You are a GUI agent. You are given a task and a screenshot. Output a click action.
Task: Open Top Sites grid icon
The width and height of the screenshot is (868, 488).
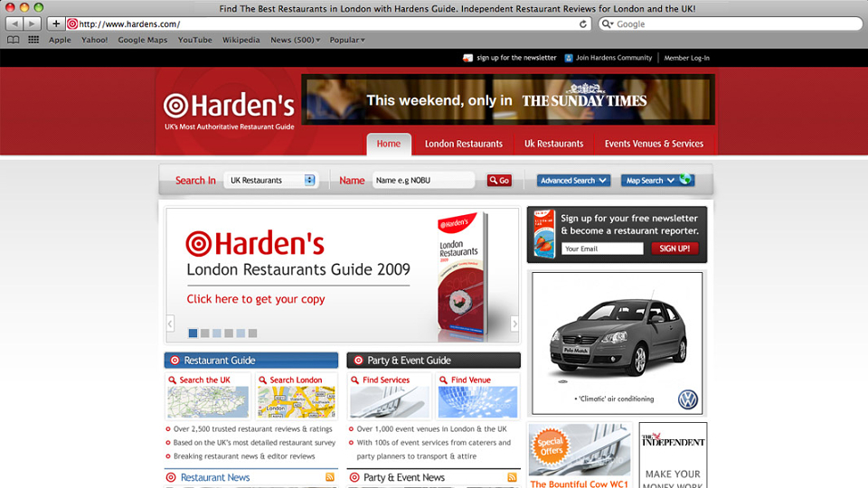(x=33, y=40)
